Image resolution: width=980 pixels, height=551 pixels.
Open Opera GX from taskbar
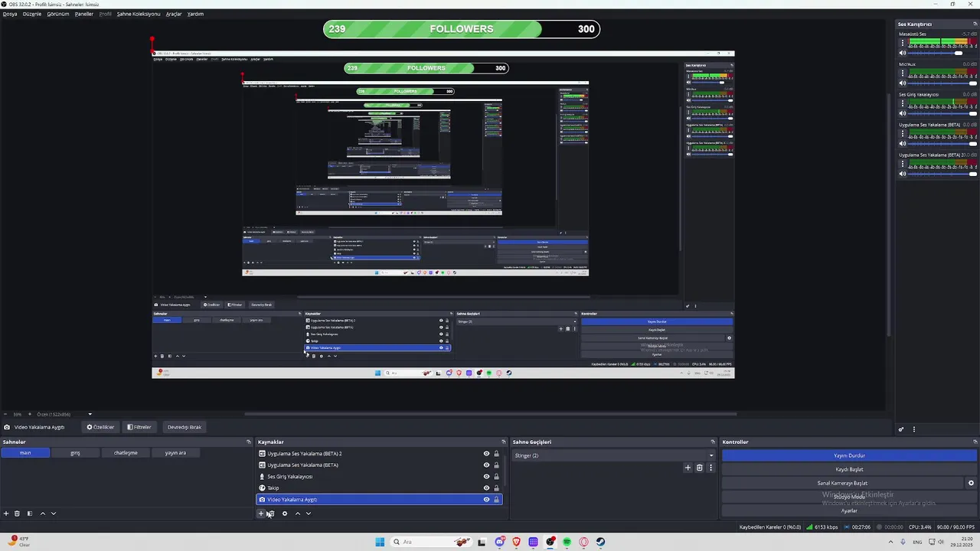tap(583, 542)
